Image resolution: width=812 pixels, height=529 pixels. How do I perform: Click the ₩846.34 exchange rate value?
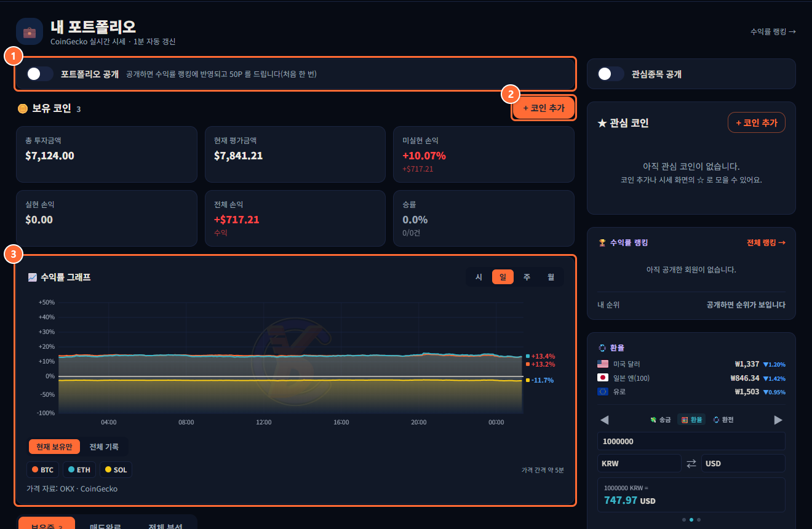[745, 378]
